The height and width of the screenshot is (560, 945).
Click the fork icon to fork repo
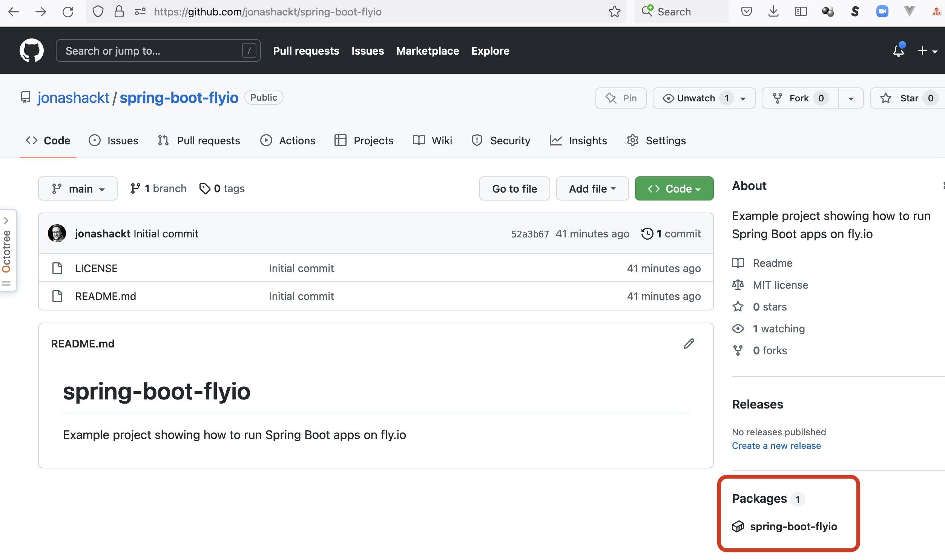point(778,98)
